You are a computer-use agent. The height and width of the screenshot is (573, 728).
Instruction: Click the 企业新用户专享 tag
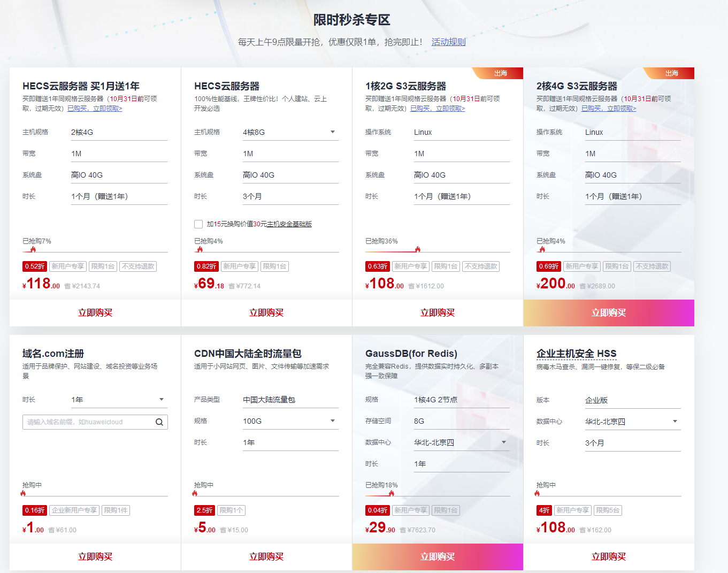point(74,510)
